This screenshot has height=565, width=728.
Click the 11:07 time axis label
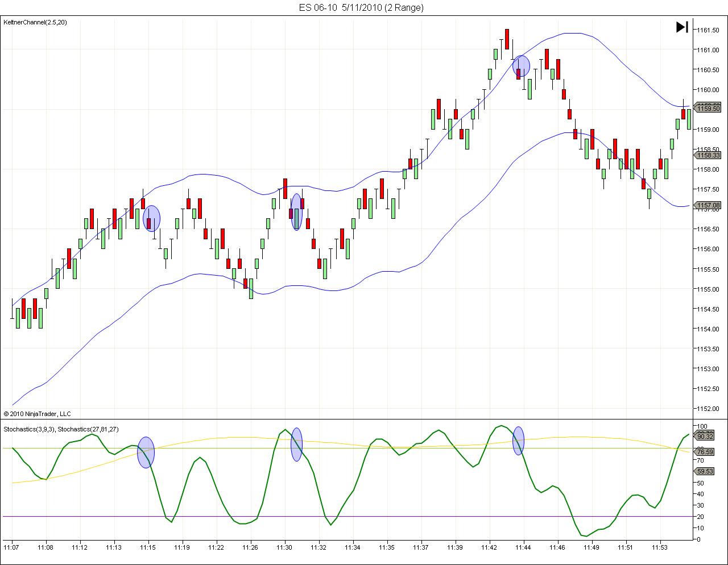click(x=11, y=547)
